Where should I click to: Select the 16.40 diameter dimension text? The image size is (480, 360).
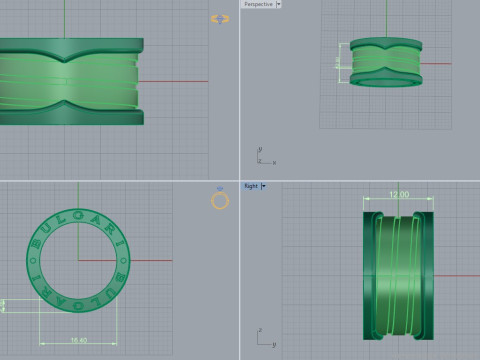79,340
